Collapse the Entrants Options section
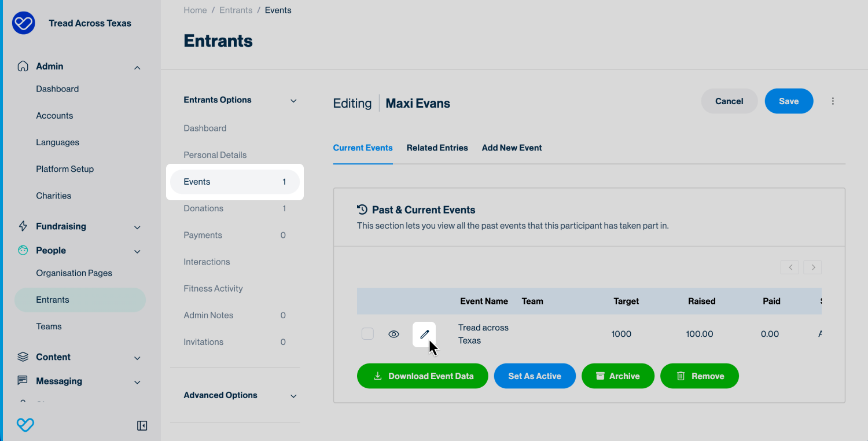Screen dimensions: 868x441 click(x=293, y=101)
